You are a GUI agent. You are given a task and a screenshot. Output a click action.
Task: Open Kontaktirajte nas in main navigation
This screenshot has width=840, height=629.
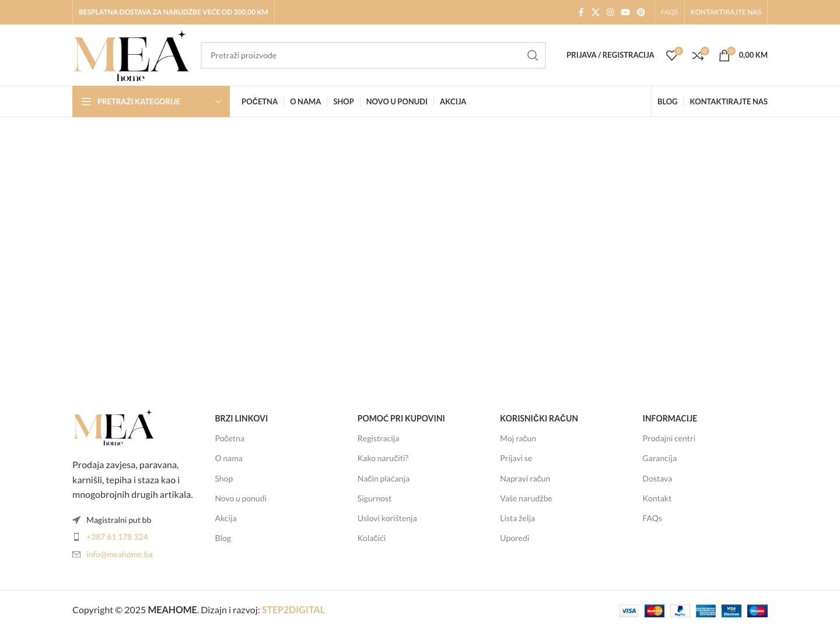(x=729, y=101)
